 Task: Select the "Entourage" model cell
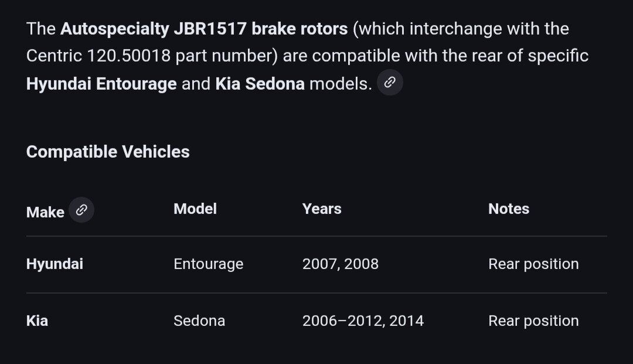[208, 264]
